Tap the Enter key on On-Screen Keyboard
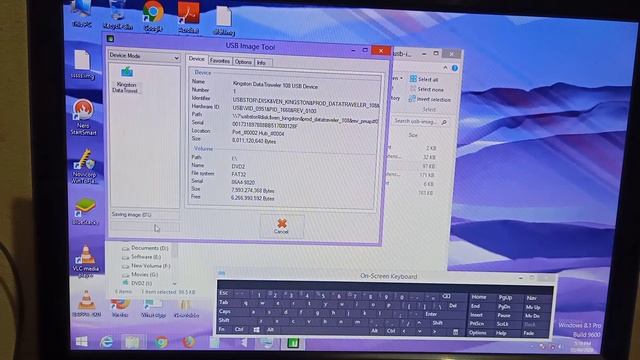The width and height of the screenshot is (640, 360). [x=431, y=314]
